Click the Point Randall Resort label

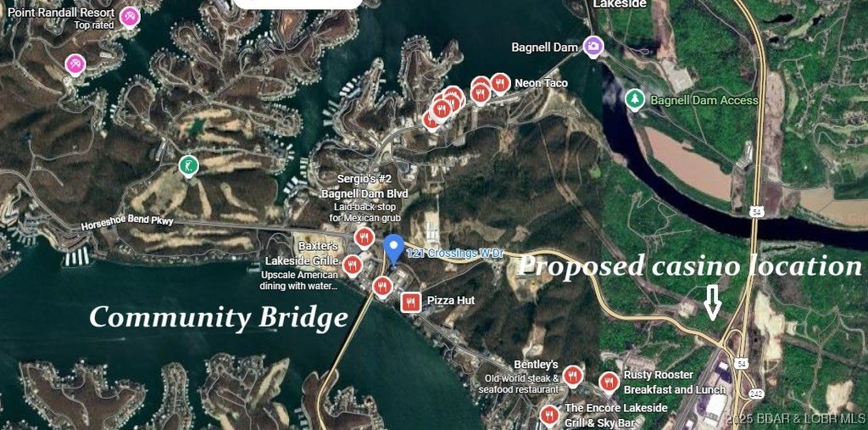pos(61,12)
